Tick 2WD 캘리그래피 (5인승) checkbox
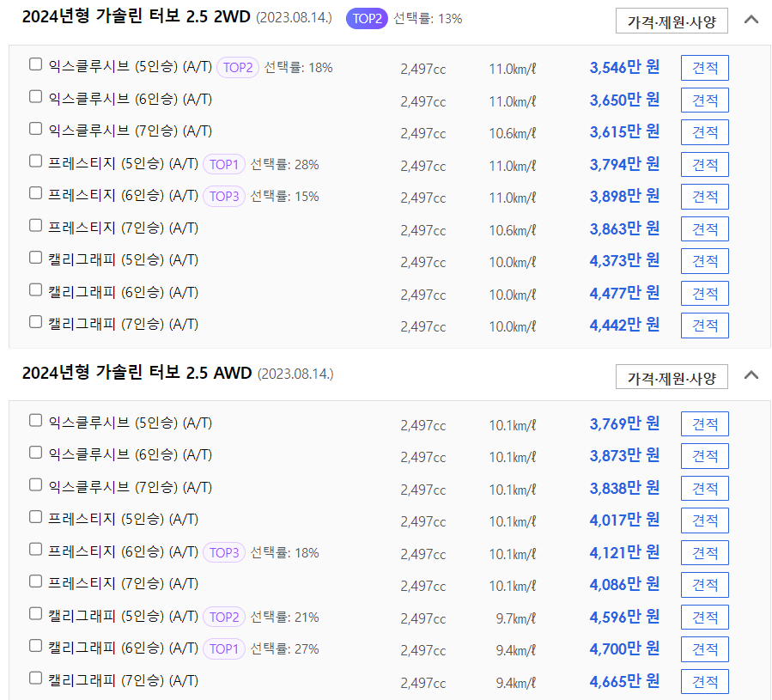This screenshot has width=772, height=700. [35, 257]
